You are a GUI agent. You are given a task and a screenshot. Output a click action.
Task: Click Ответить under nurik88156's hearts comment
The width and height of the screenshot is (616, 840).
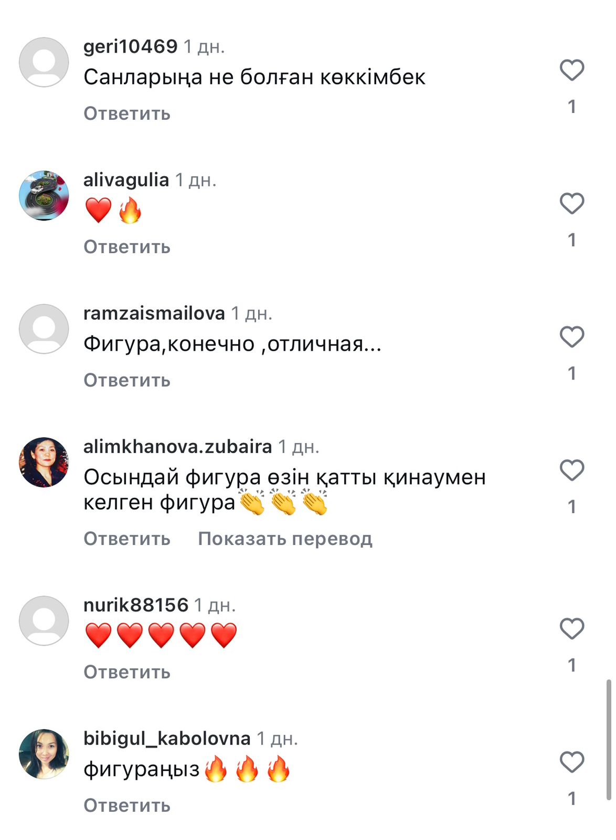tap(127, 672)
